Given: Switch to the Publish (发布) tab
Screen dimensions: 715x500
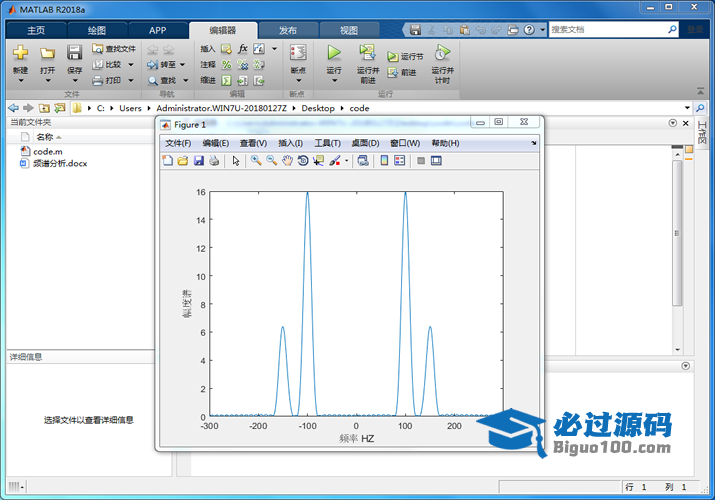Looking at the screenshot, I should pyautogui.click(x=288, y=31).
